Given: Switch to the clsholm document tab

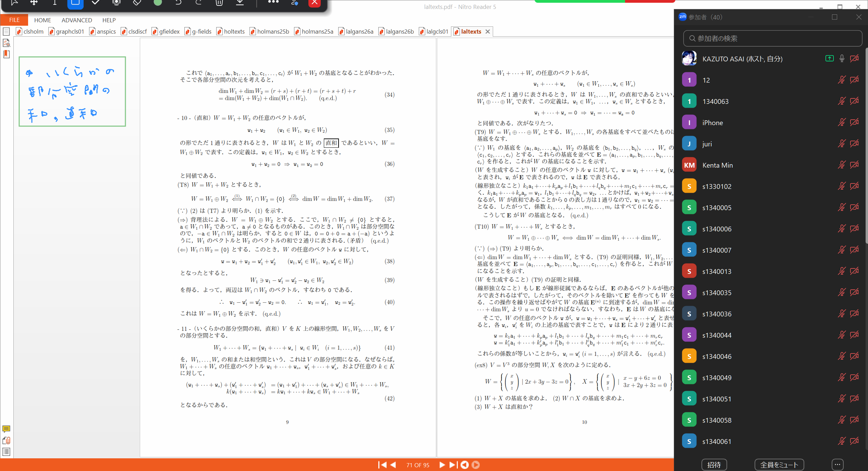Looking at the screenshot, I should click(30, 32).
